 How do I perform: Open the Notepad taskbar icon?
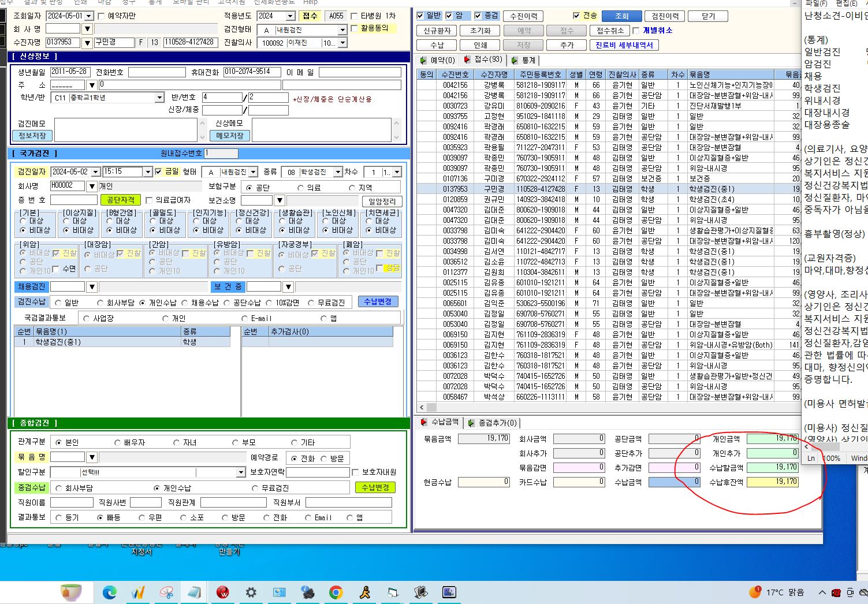point(195,592)
